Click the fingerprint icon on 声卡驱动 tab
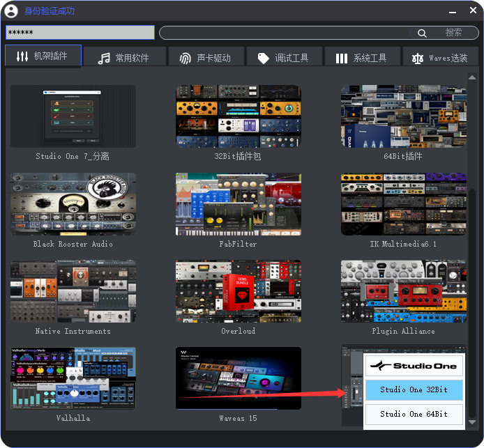This screenshot has height=448, width=484. (x=186, y=58)
